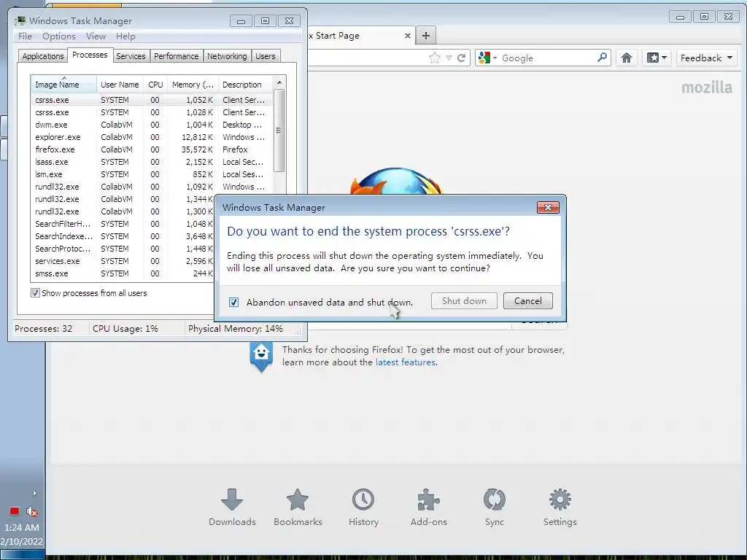Close the Start Page tab

[x=407, y=36]
